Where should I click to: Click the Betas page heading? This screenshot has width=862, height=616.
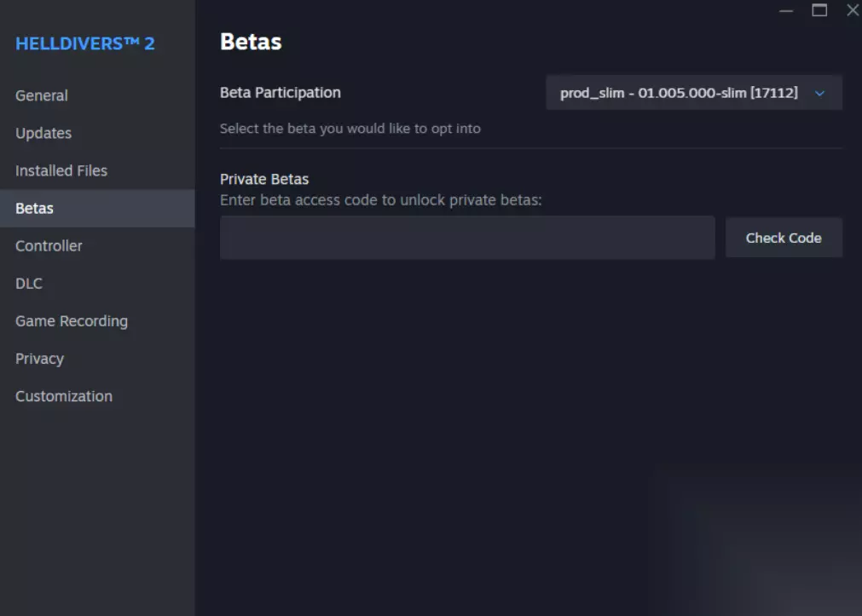click(x=251, y=41)
